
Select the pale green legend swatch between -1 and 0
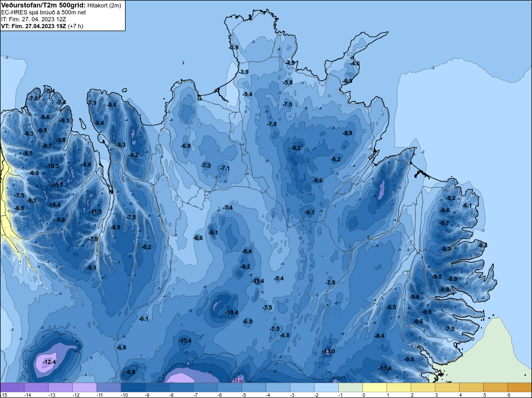click(x=351, y=387)
